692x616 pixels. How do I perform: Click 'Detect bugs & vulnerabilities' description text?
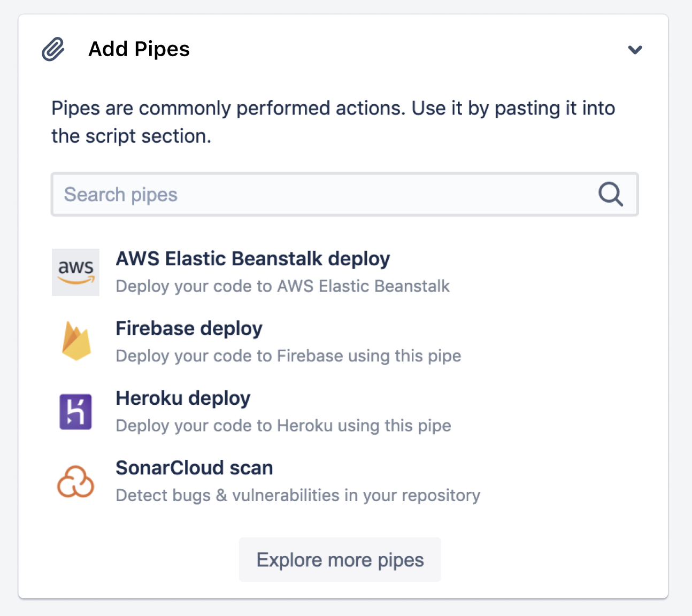pyautogui.click(x=298, y=496)
